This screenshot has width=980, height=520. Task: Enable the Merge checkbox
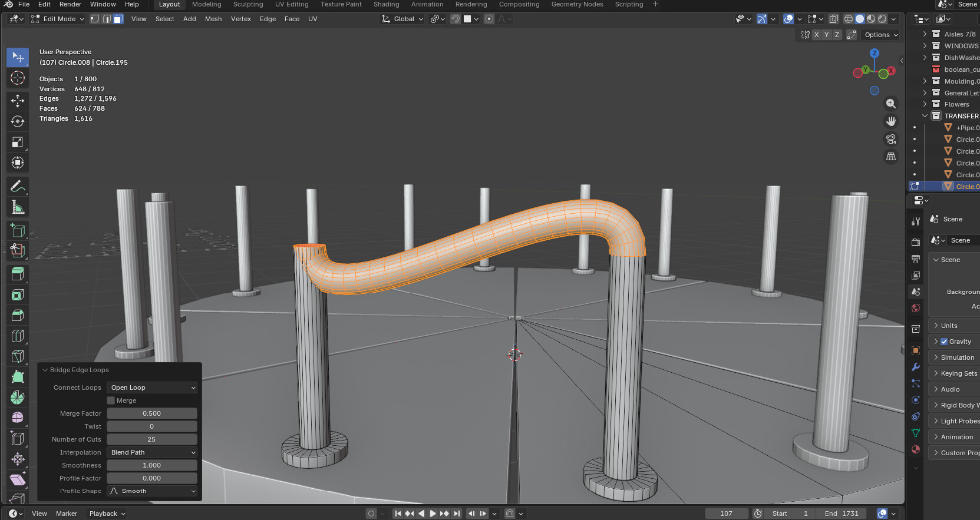(x=111, y=400)
